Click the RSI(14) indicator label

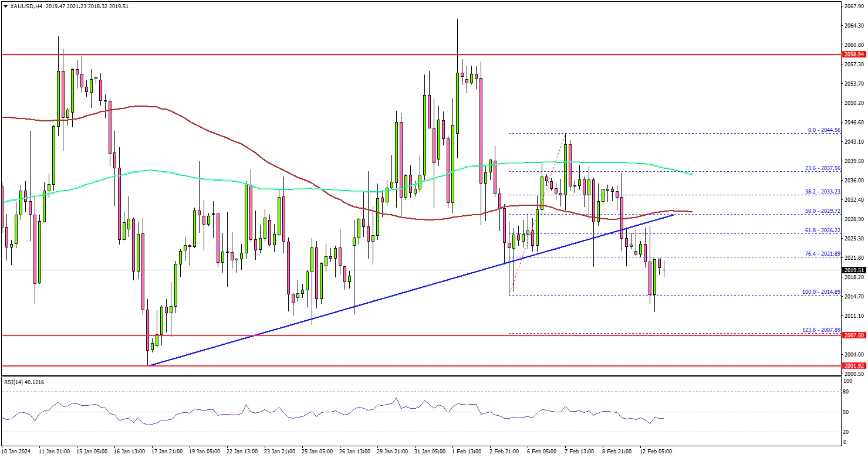pos(23,382)
